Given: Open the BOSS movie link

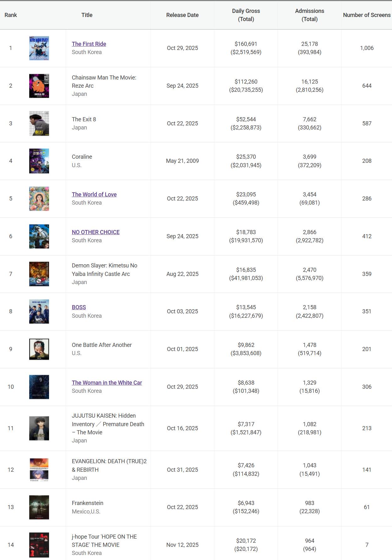Looking at the screenshot, I should pyautogui.click(x=79, y=307).
